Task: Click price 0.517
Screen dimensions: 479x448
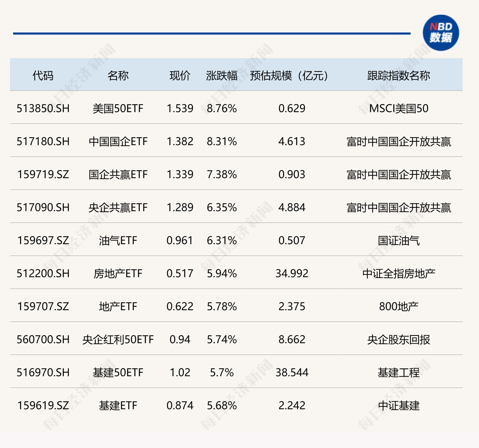Action: click(180, 274)
